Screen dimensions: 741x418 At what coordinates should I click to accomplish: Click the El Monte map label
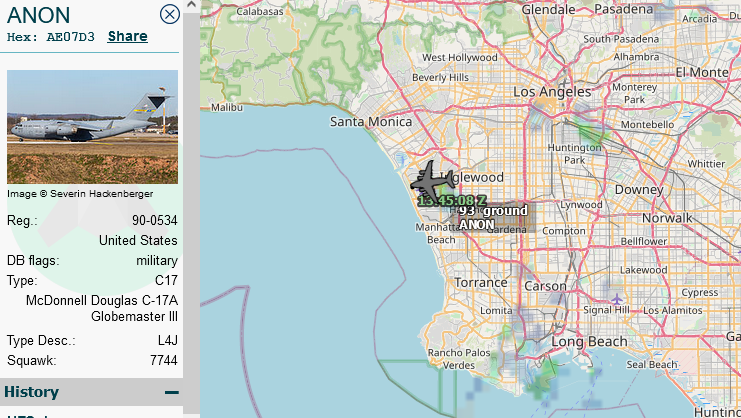coord(702,72)
